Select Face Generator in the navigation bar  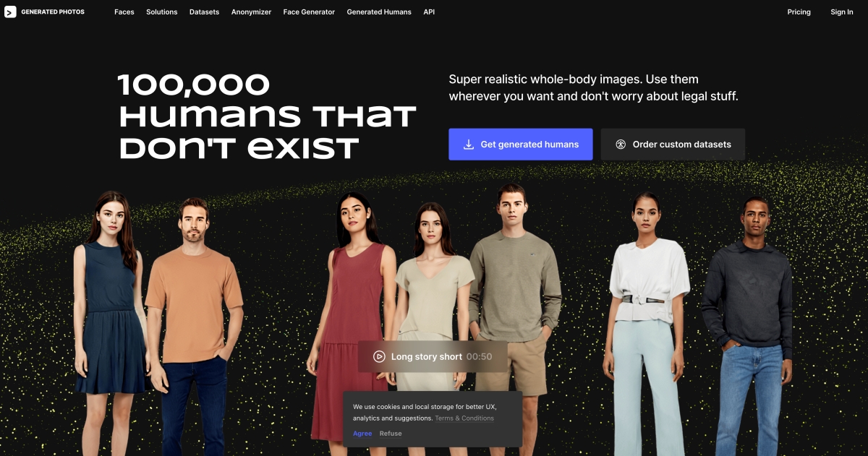309,12
